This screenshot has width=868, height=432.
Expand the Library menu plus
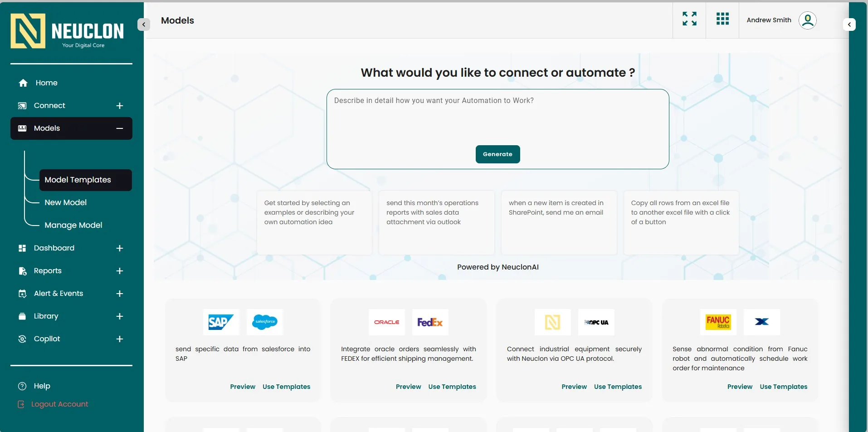[120, 316]
